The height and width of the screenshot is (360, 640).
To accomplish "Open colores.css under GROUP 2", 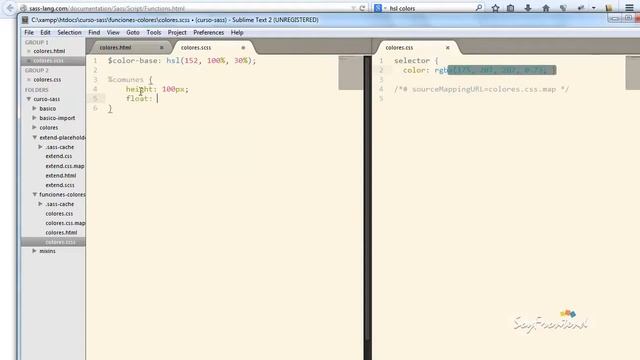I will click(47, 80).
